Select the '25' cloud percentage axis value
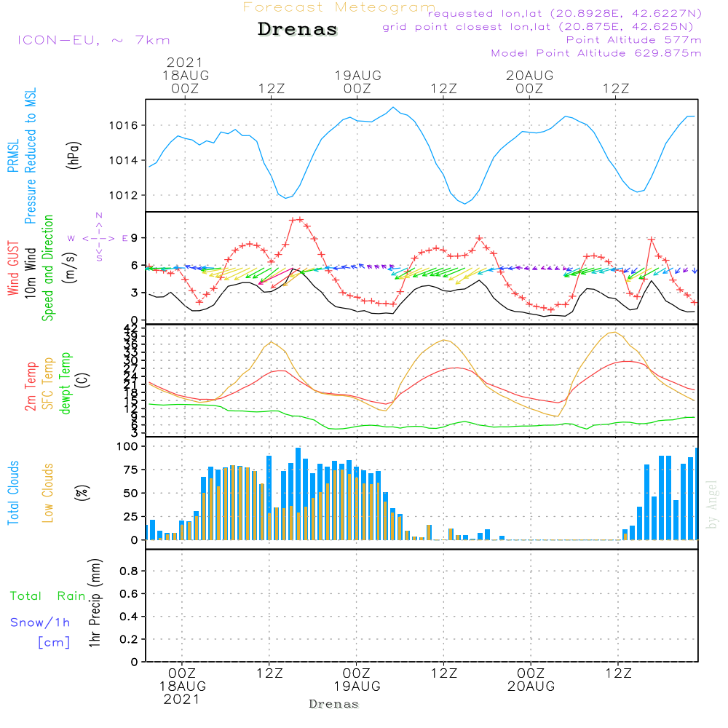 tap(131, 517)
